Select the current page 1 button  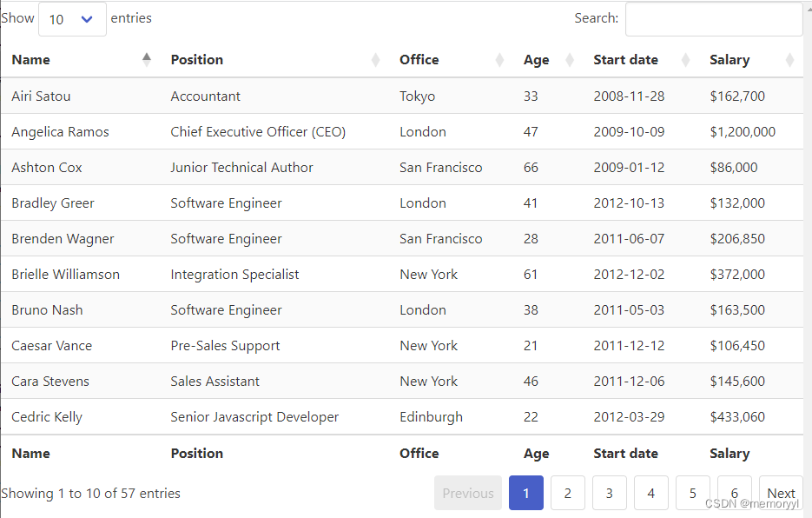point(526,493)
